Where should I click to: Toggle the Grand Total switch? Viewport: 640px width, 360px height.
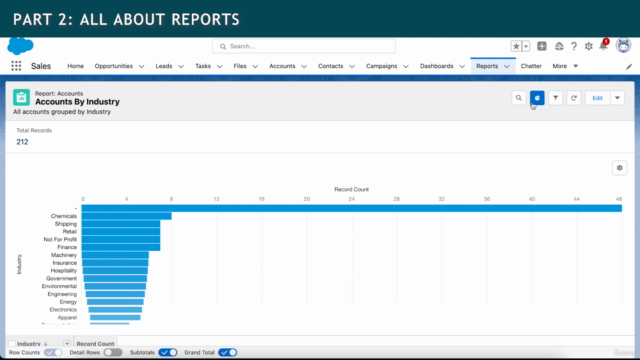[x=227, y=352]
